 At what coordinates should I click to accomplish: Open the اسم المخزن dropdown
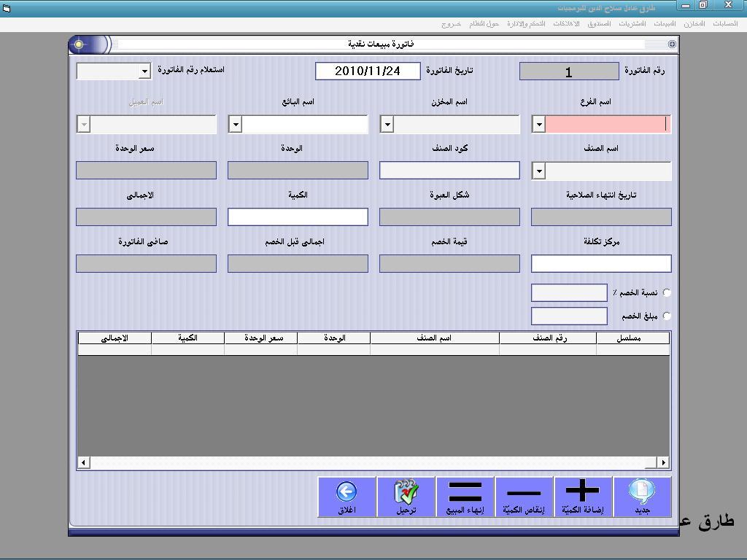point(387,125)
